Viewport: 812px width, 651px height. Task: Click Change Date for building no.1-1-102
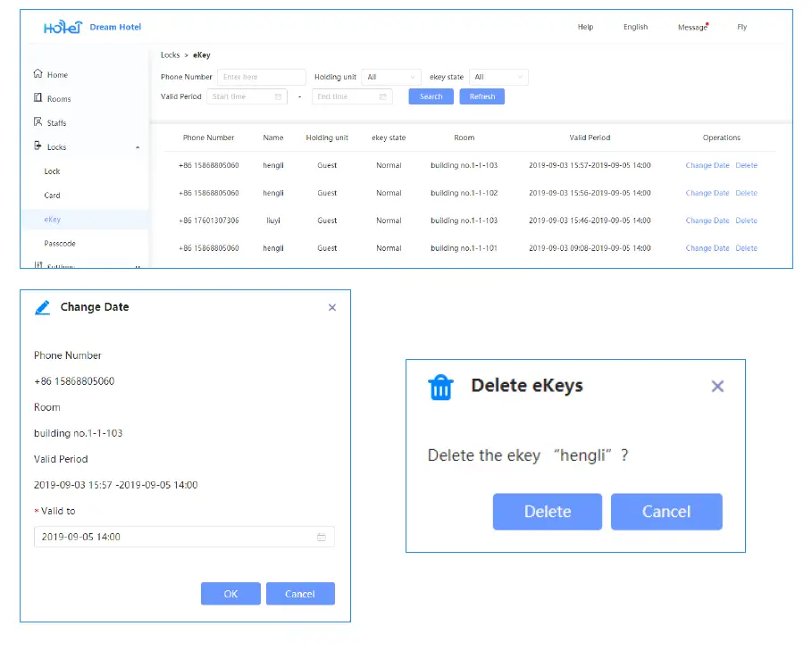coord(707,193)
